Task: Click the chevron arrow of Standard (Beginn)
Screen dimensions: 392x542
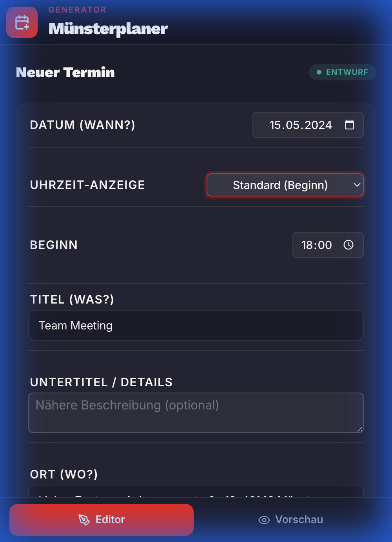Action: tap(357, 185)
